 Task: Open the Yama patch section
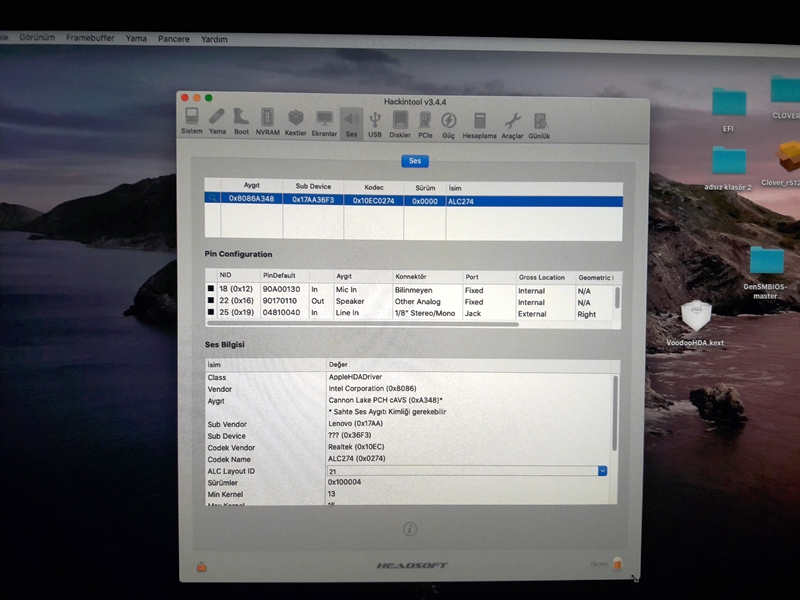tap(217, 121)
